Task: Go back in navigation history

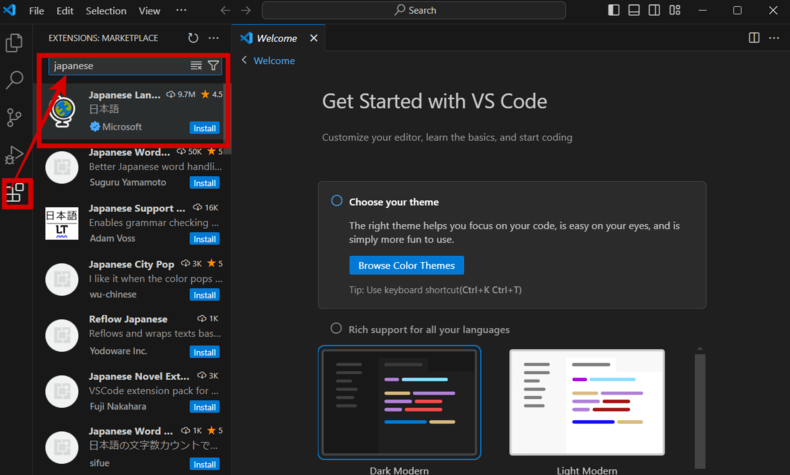Action: tap(225, 10)
